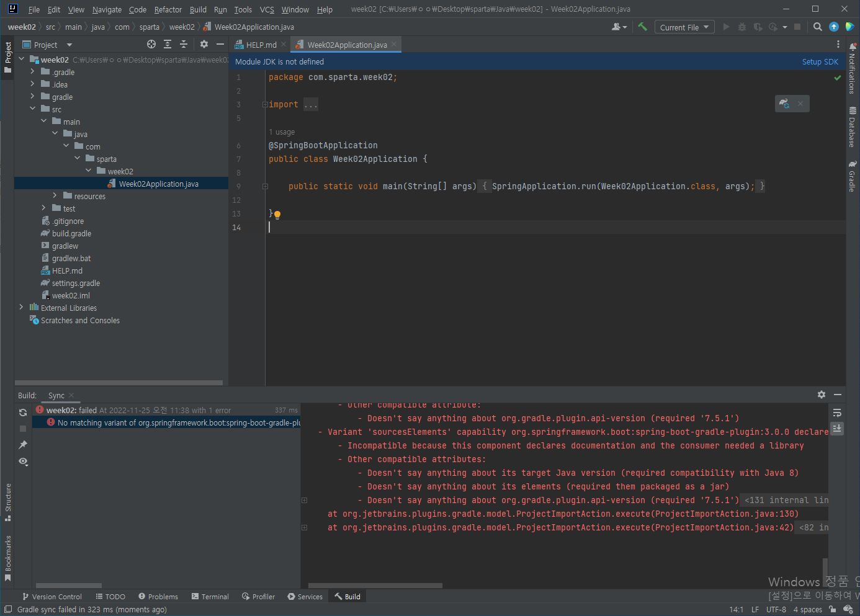Click the '4 spaces' indent widget
860x616 pixels.
[x=808, y=609]
